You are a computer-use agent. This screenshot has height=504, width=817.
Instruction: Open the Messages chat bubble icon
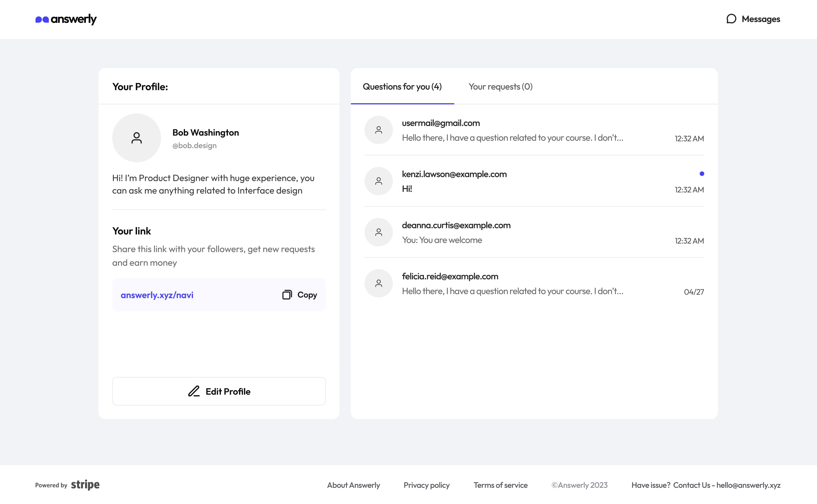pos(731,19)
